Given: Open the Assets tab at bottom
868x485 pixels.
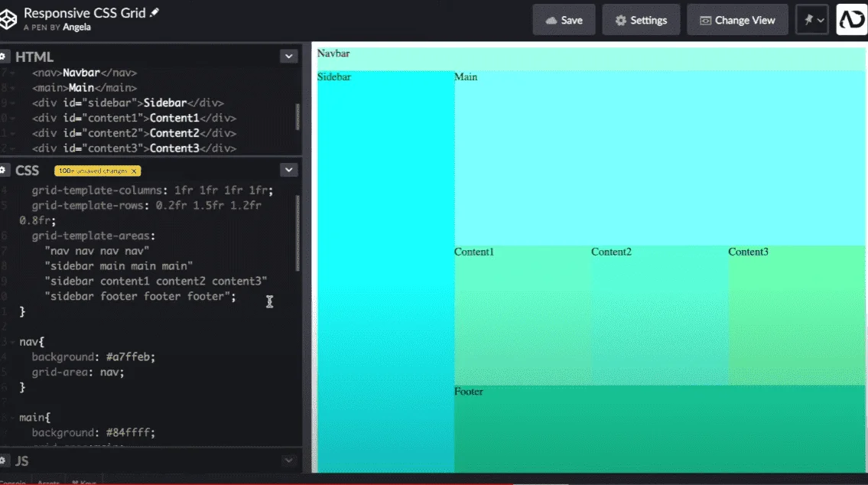Looking at the screenshot, I should point(49,482).
